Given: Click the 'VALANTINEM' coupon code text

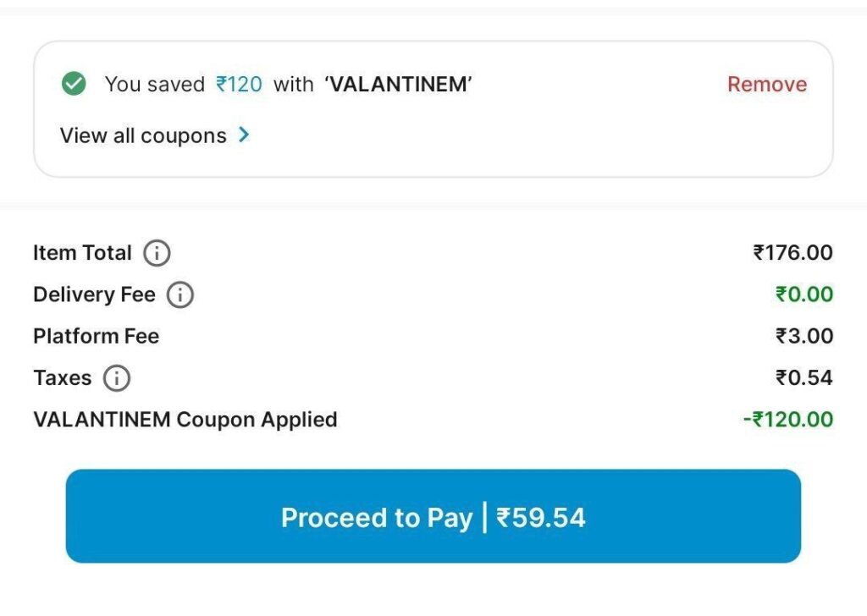Looking at the screenshot, I should (x=398, y=84).
